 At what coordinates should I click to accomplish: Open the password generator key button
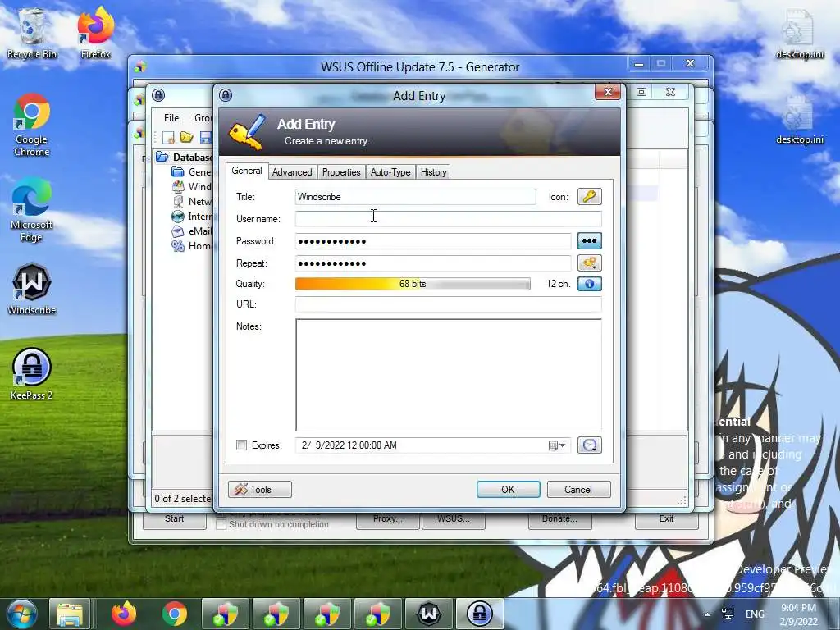[589, 263]
